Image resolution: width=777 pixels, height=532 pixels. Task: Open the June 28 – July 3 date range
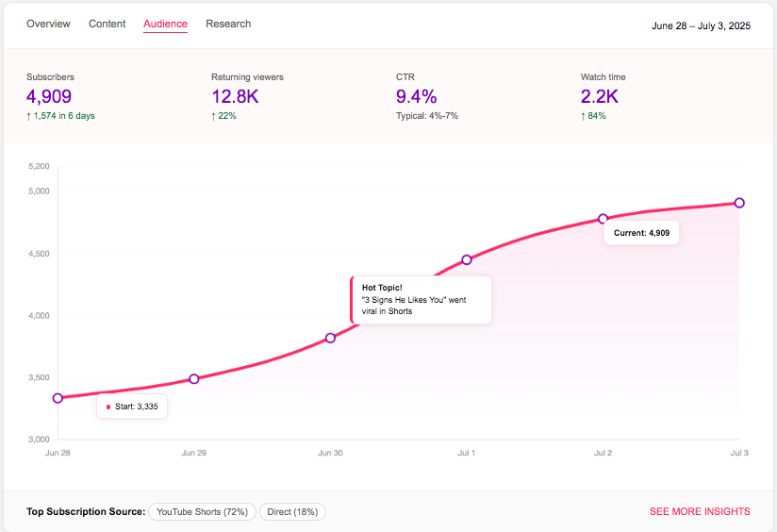tap(701, 25)
